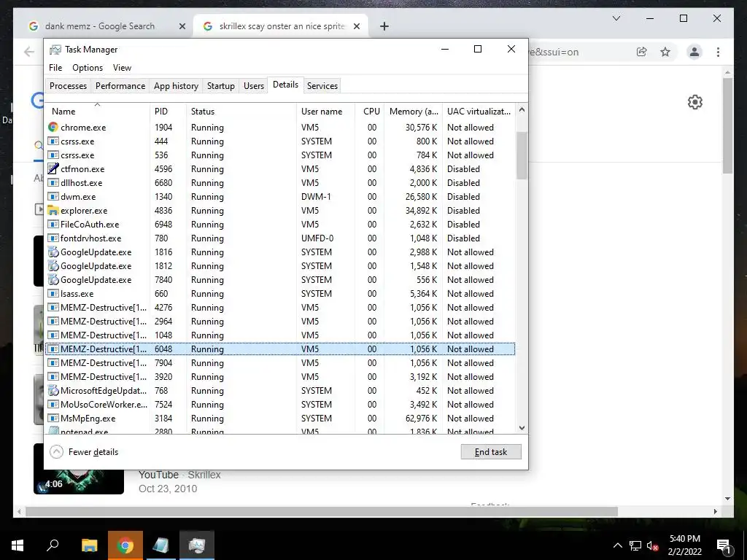Screen dimensions: 747x560
Task: Select MEMZ-Destructive row with PID 3920
Action: (x=280, y=377)
